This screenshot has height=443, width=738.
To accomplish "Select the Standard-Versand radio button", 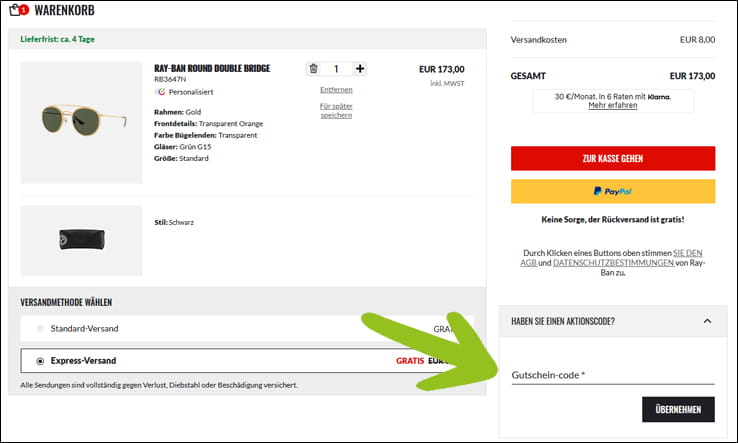I will pos(40,329).
